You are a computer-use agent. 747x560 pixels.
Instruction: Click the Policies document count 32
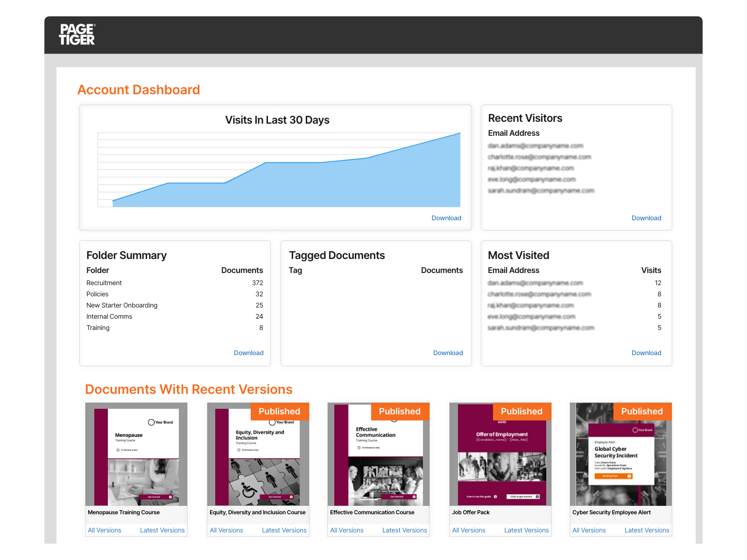tap(259, 294)
